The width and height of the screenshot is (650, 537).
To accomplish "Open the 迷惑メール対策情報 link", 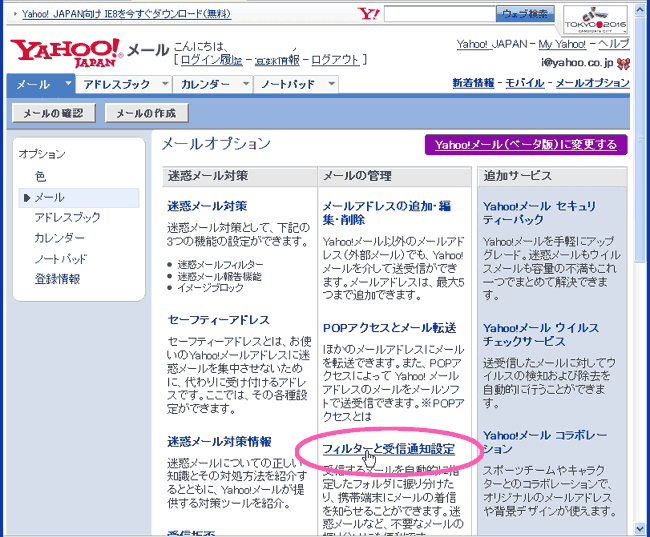I will [219, 442].
